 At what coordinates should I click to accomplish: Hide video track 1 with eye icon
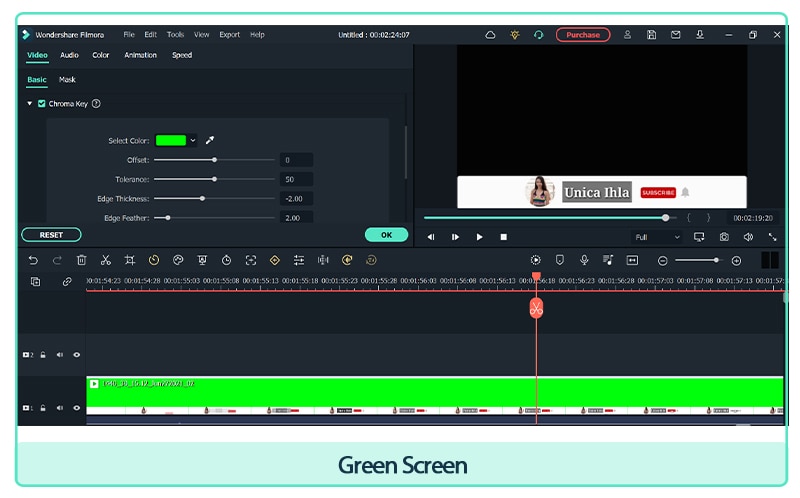point(77,408)
